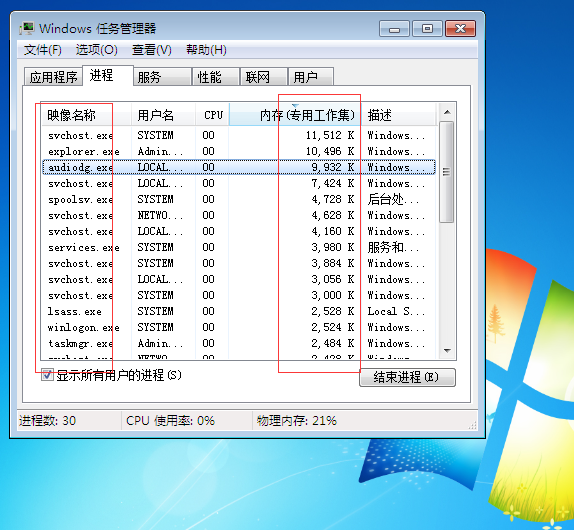Click 进程数: 30 in status bar
This screenshot has height=530, width=574.
point(47,421)
